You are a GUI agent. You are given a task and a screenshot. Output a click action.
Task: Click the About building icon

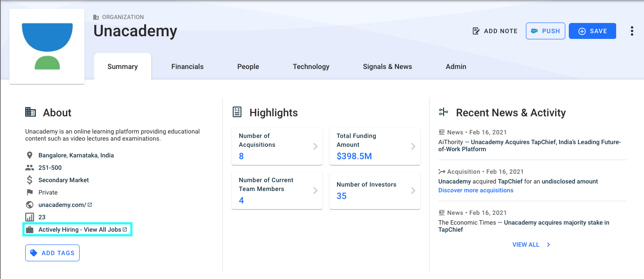pyautogui.click(x=31, y=112)
